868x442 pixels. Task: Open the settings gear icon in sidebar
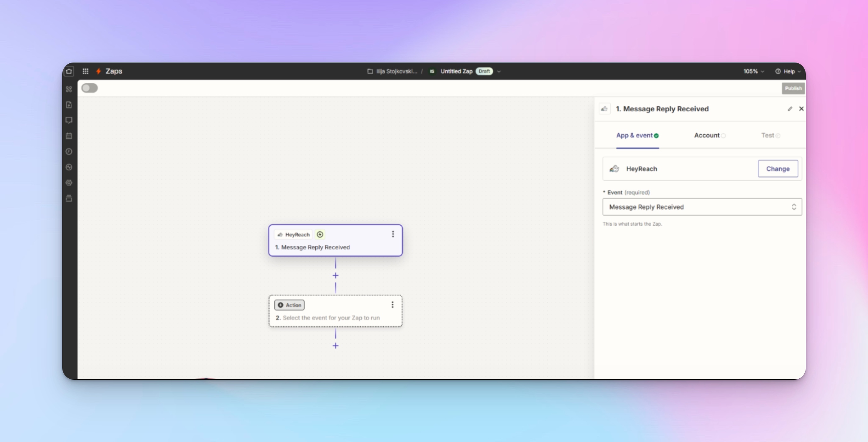click(x=69, y=182)
